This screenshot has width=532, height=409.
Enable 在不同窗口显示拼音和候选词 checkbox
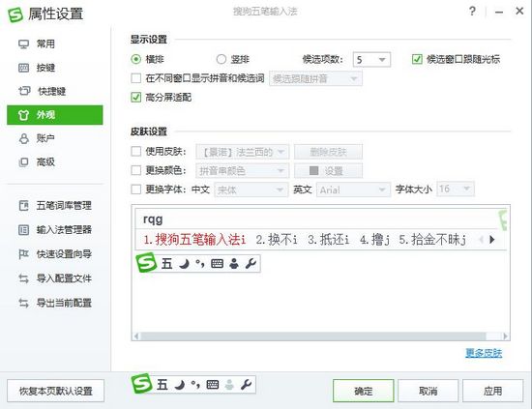(136, 78)
